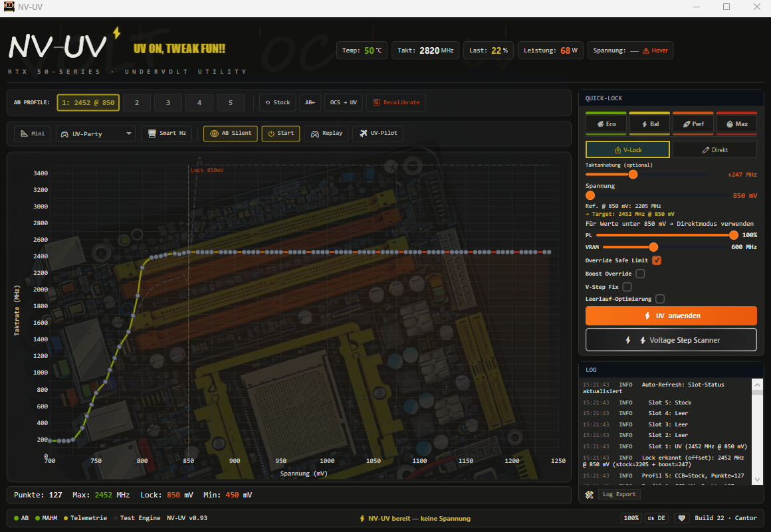Click log line 'Slot 1: UV (2452 MHz @ 850 mV)'
Image resolution: width=771 pixels, height=532 pixels.
pyautogui.click(x=665, y=446)
